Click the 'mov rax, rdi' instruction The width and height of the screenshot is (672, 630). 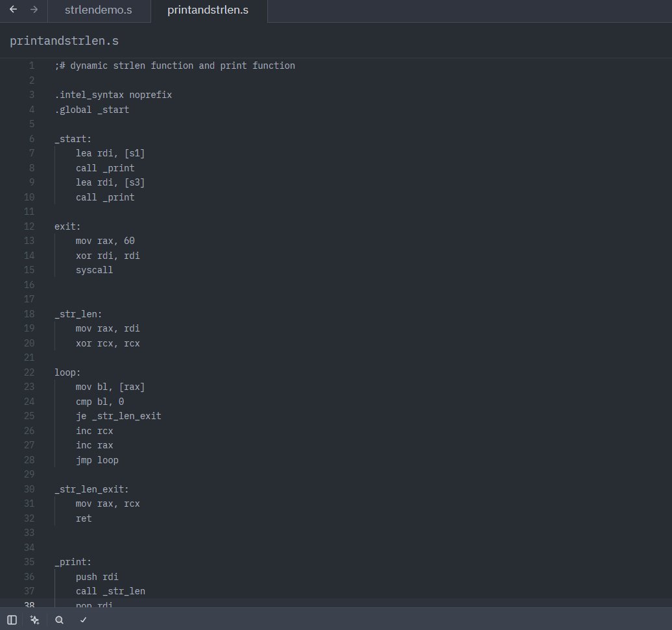[x=108, y=329]
